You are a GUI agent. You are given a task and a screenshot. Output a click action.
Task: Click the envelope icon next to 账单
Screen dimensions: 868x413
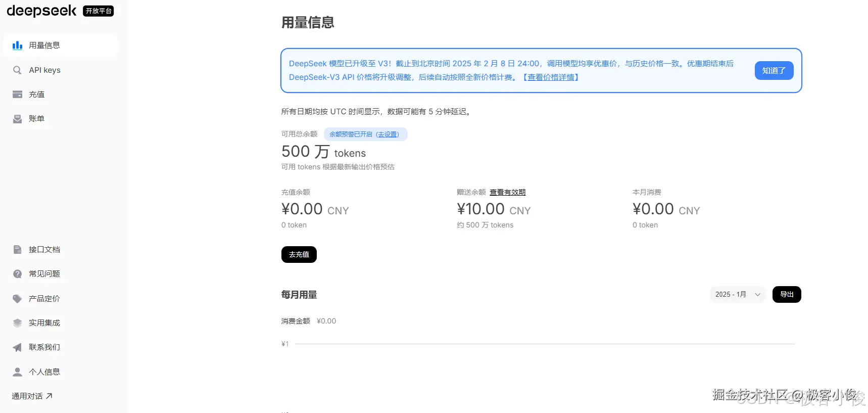[x=17, y=119]
